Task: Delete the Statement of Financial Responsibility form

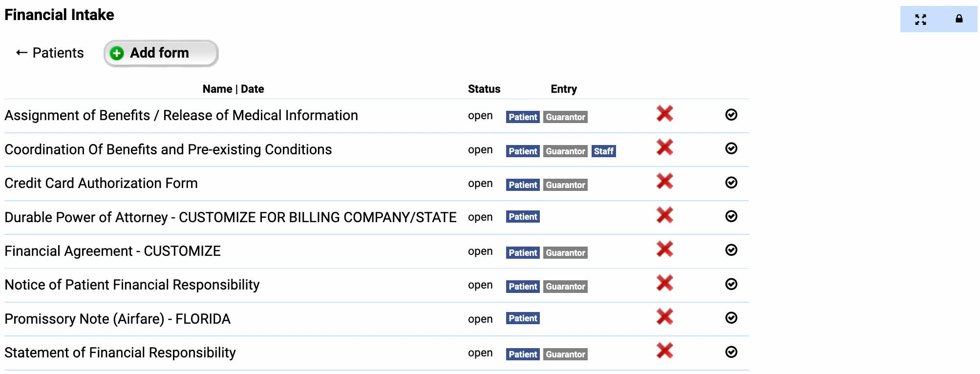Action: pyautogui.click(x=664, y=350)
